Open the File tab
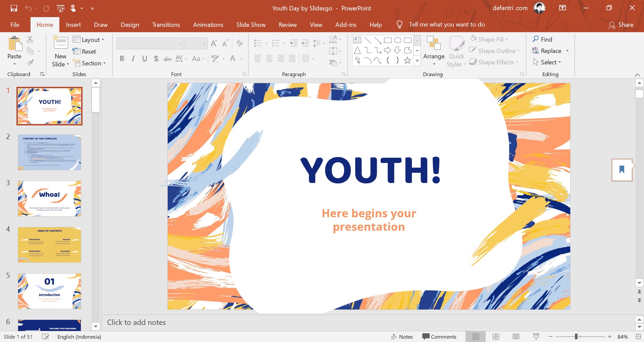The image size is (644, 342). point(15,24)
